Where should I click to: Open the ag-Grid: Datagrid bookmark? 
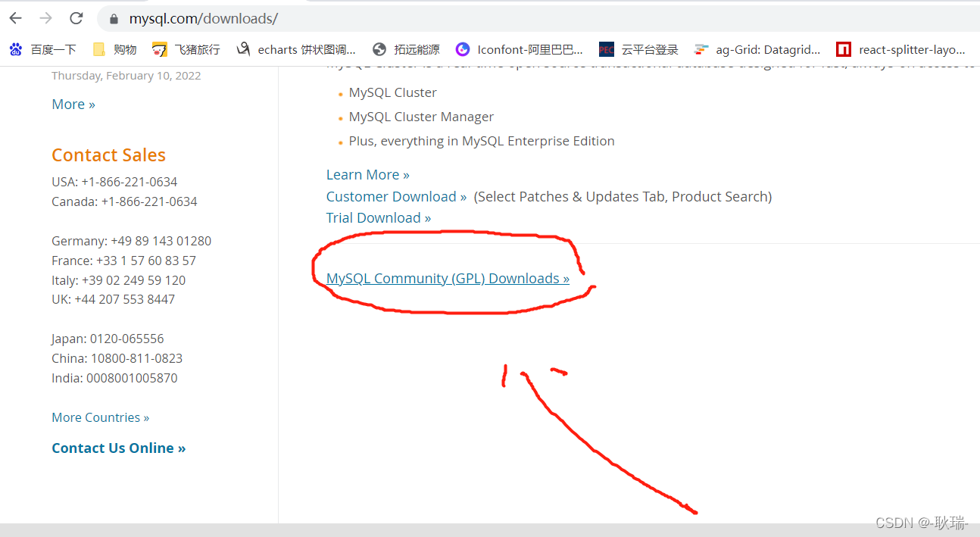click(x=756, y=48)
